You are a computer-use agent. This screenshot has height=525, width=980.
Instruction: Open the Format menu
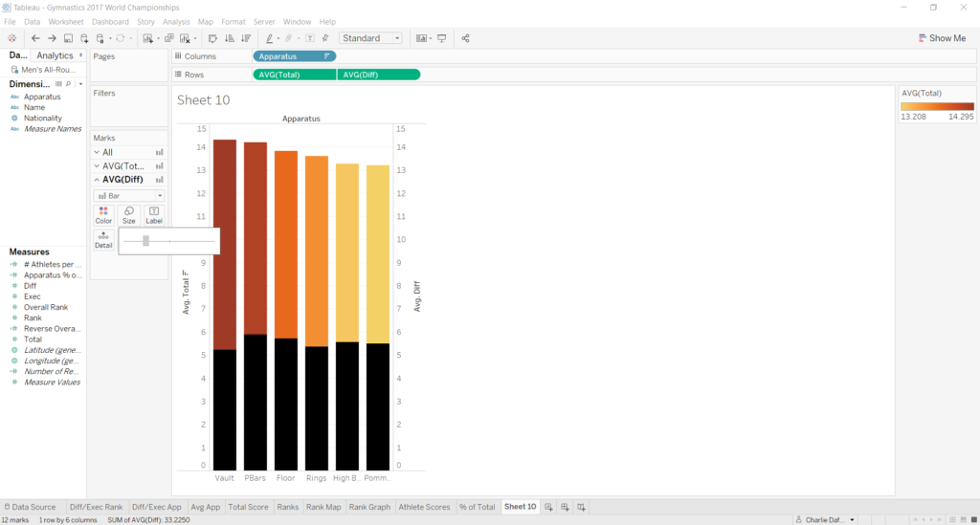click(x=234, y=22)
